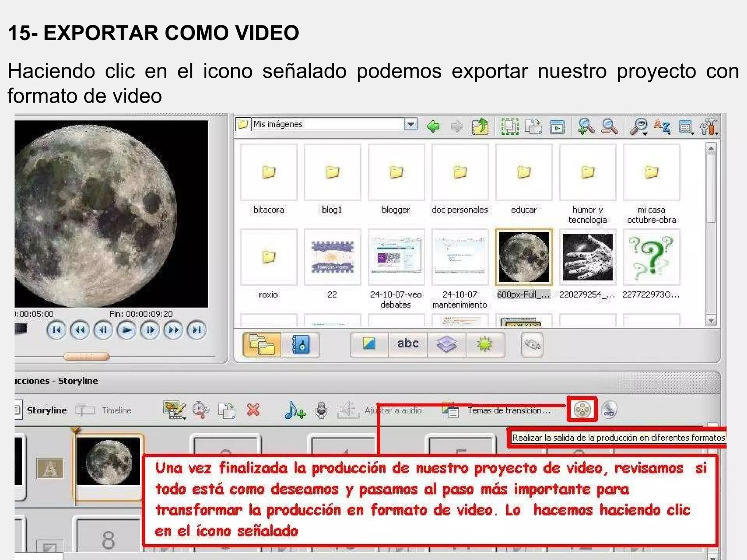This screenshot has width=747, height=560.
Task: Select the image thumbnail named 22
Action: (332, 257)
